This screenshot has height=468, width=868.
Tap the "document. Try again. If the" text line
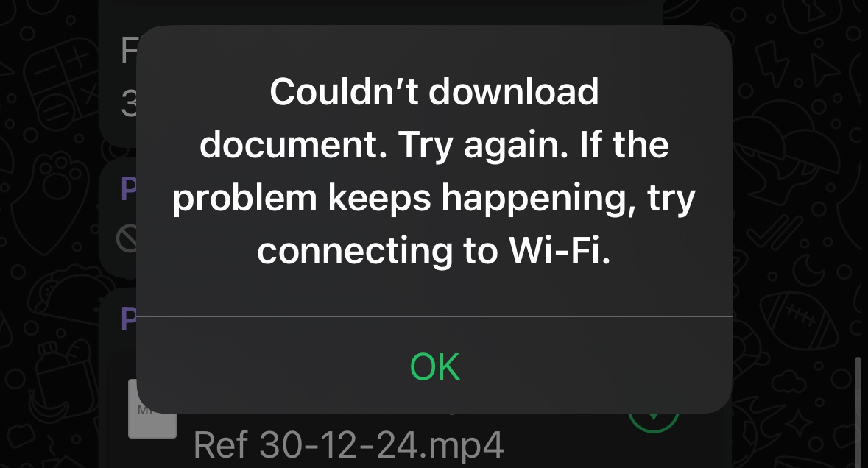[x=434, y=144]
